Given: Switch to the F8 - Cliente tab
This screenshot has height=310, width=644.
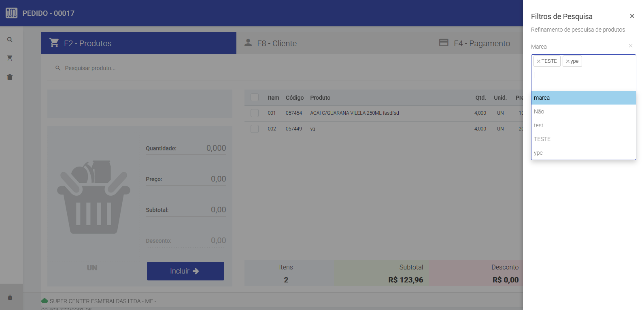Looking at the screenshot, I should (x=277, y=43).
